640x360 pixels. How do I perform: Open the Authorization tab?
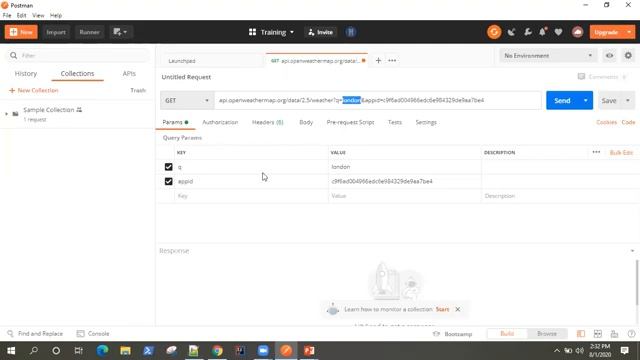220,122
